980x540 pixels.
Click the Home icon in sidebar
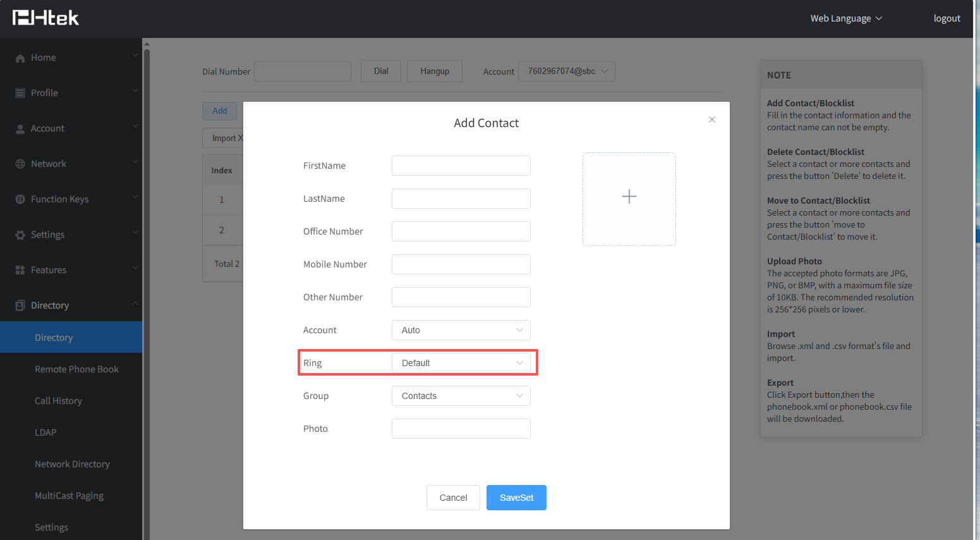[x=20, y=58]
